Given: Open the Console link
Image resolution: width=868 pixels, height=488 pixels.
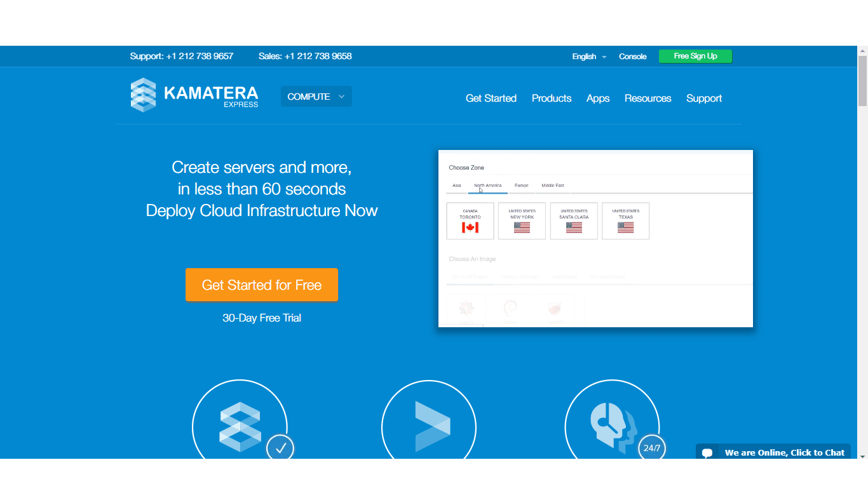Looking at the screenshot, I should click(x=633, y=57).
